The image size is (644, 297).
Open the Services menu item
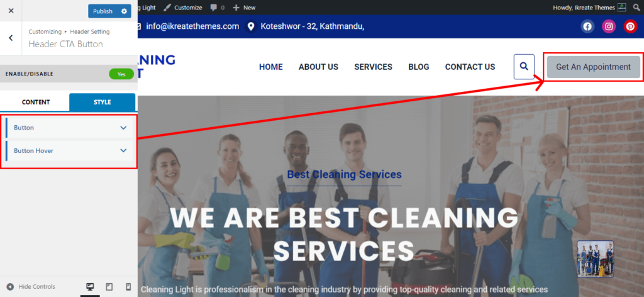tap(374, 67)
